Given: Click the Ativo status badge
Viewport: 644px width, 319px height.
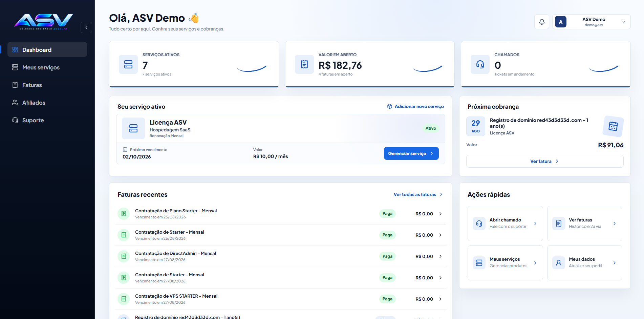Looking at the screenshot, I should (431, 128).
